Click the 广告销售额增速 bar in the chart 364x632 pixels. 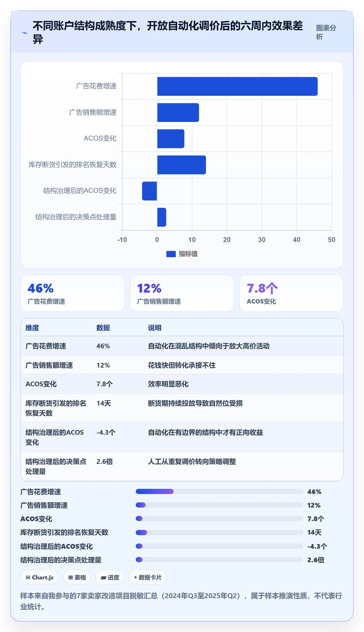click(178, 112)
